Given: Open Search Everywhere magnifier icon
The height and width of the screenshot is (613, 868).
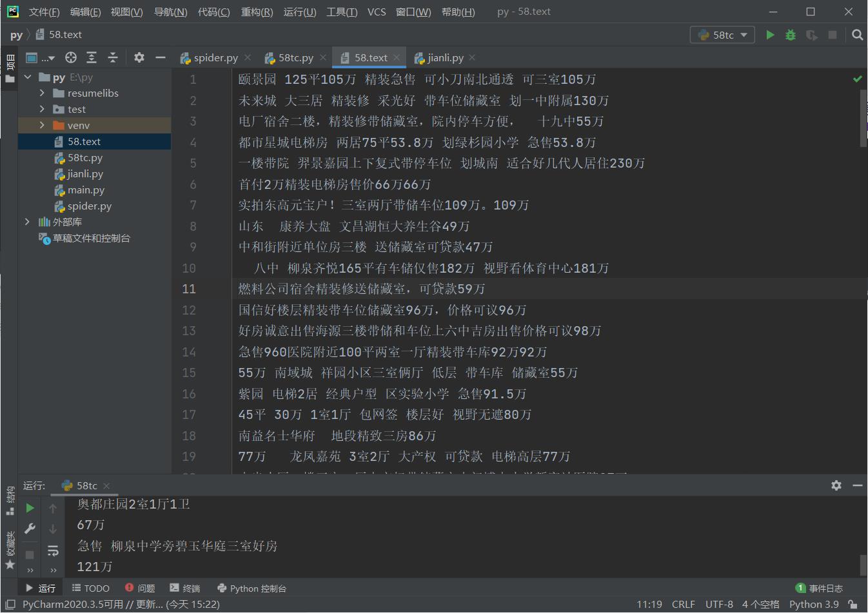Looking at the screenshot, I should tap(857, 35).
